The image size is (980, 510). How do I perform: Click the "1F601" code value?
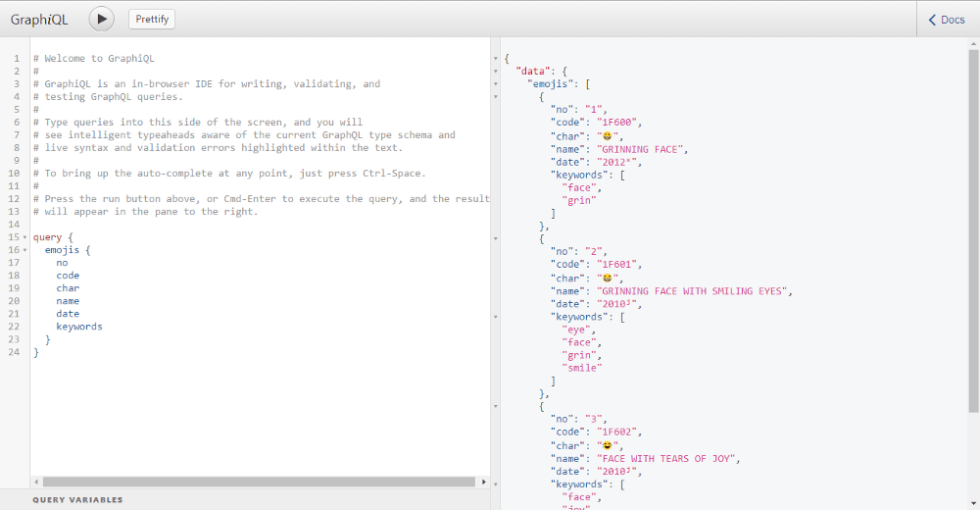(618, 264)
